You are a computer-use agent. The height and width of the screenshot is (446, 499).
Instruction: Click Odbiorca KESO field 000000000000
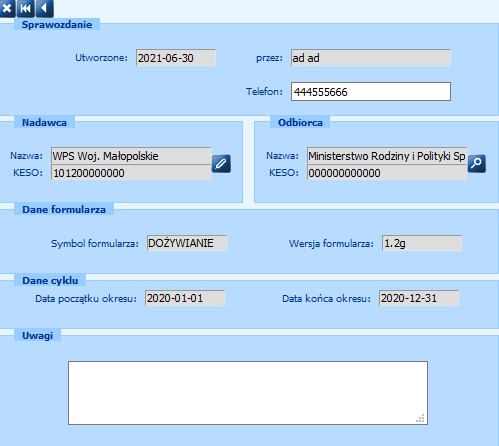pos(387,173)
